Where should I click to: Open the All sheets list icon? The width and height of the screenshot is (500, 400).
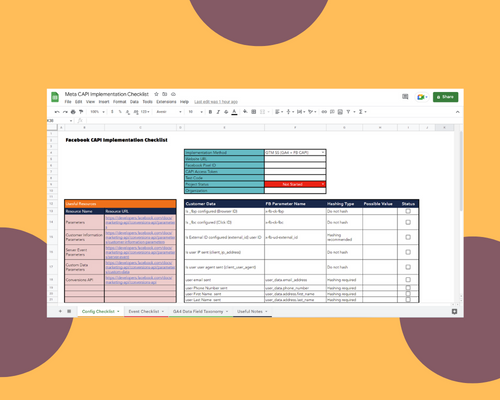tap(69, 311)
